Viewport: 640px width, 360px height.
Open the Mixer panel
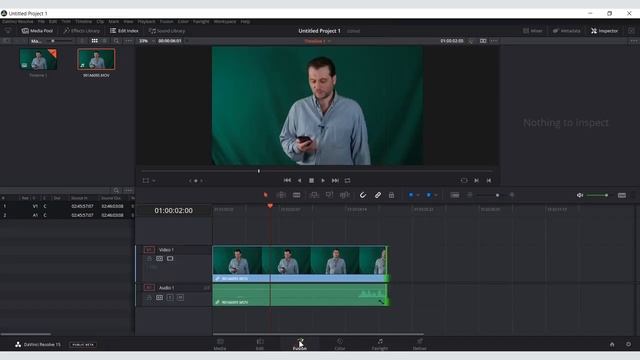(533, 31)
